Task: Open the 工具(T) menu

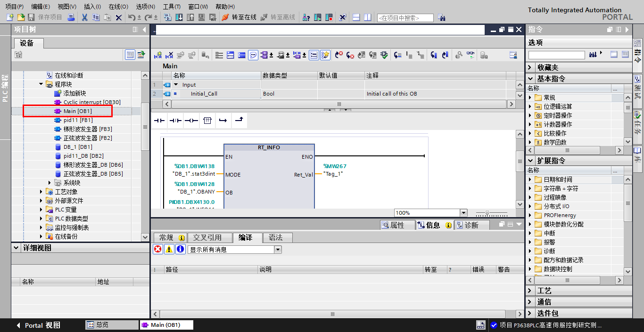Action: tap(172, 7)
